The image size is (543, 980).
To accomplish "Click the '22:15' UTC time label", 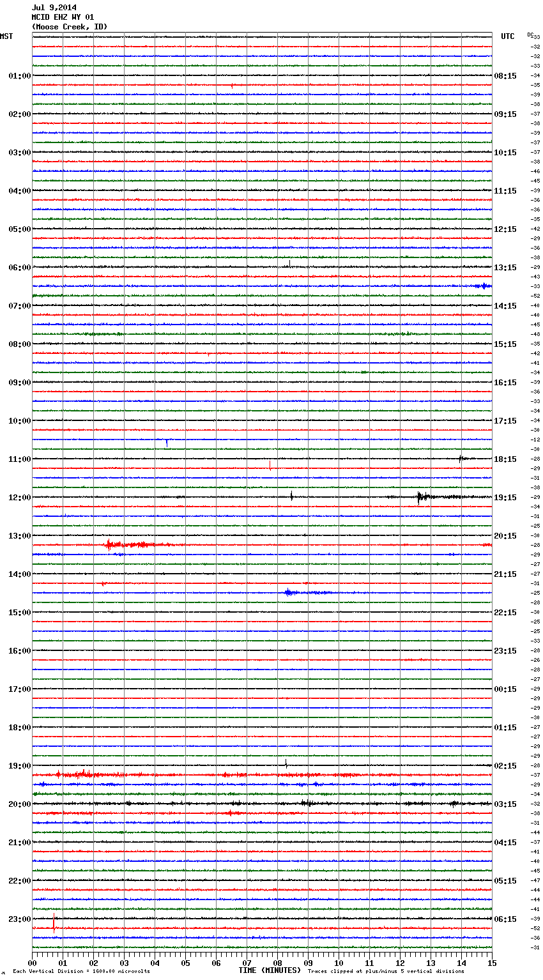I will [505, 613].
